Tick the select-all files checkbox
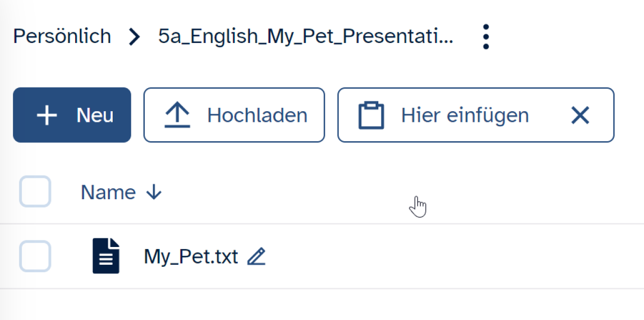The width and height of the screenshot is (644, 320). pos(35,192)
